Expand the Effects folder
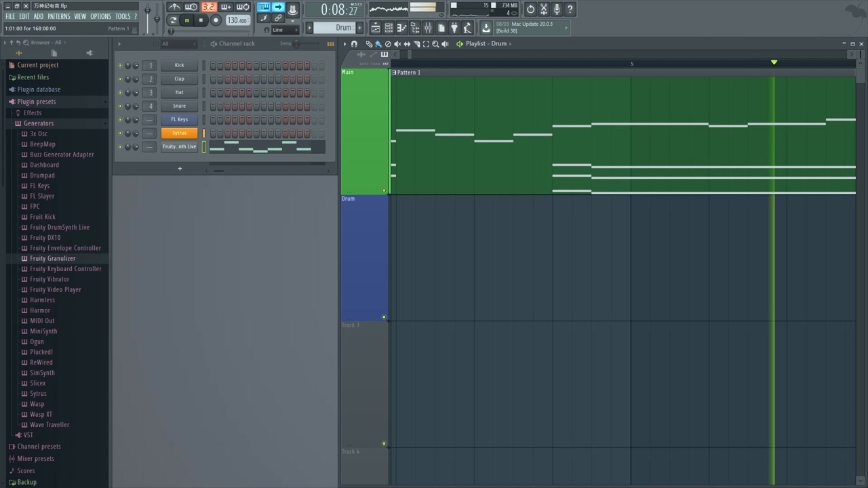This screenshot has width=868, height=488. 33,113
